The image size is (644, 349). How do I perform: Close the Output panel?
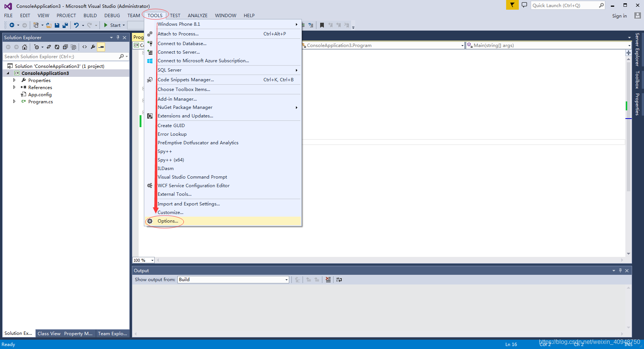627,271
